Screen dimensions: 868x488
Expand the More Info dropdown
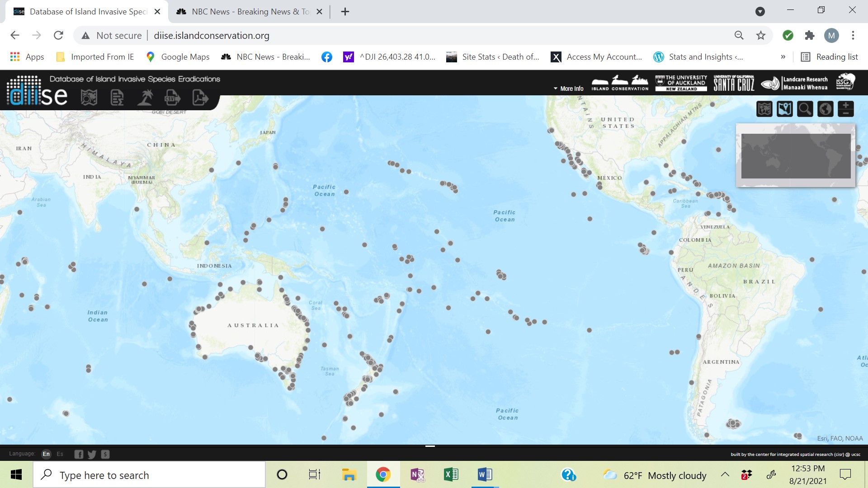568,89
